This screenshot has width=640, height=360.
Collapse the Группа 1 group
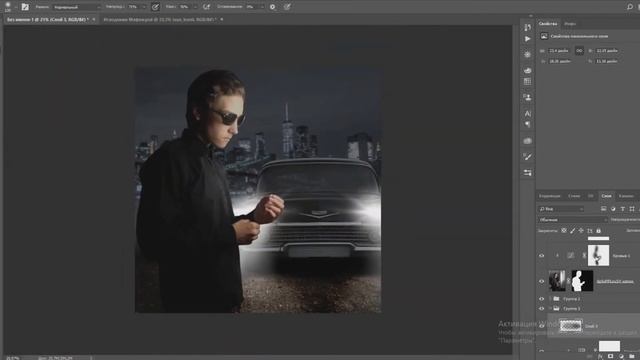click(x=550, y=309)
